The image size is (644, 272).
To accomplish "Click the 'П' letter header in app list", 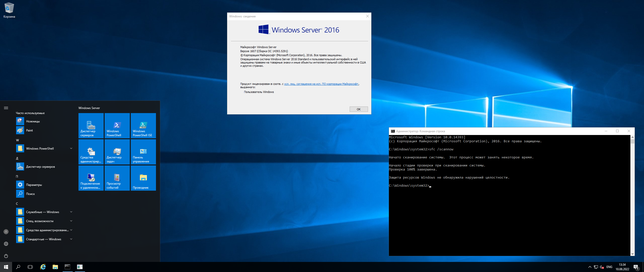I will click(x=17, y=177).
